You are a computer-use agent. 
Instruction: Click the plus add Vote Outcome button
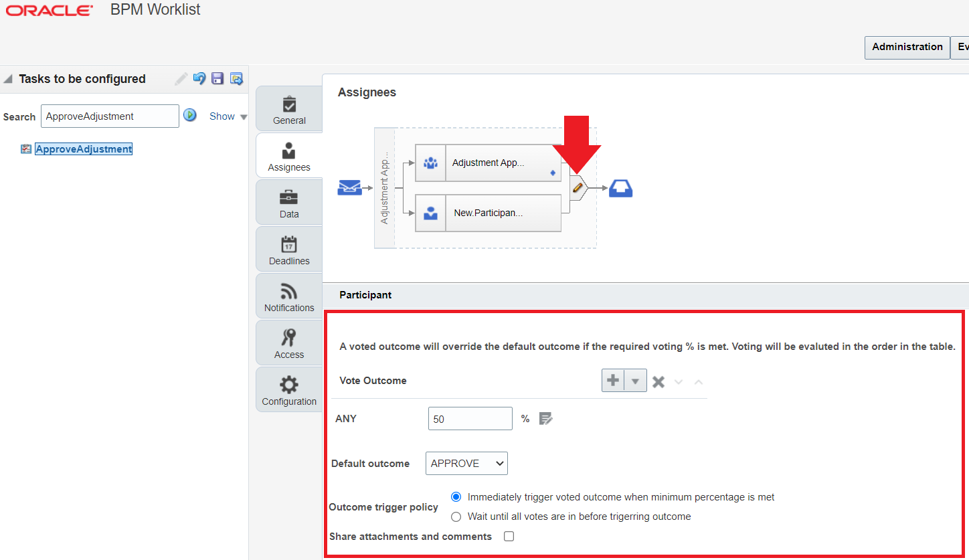tap(612, 381)
